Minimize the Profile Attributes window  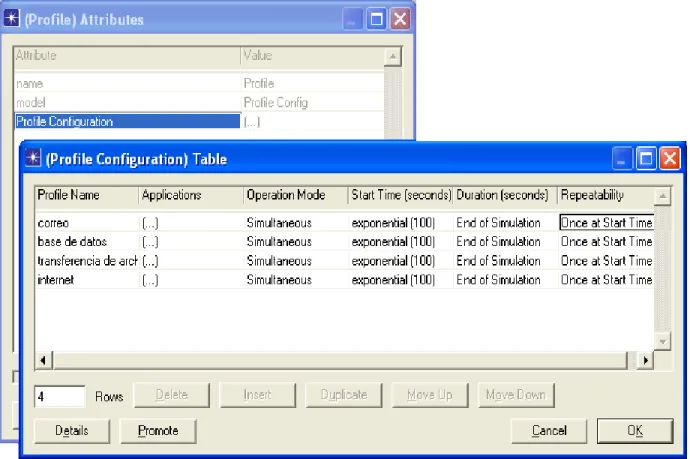pyautogui.click(x=352, y=19)
